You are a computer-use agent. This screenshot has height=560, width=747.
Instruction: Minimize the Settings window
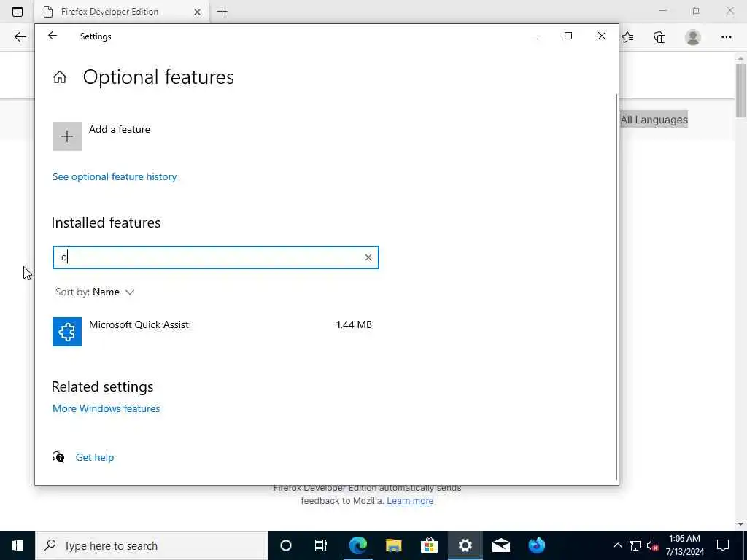pyautogui.click(x=535, y=36)
